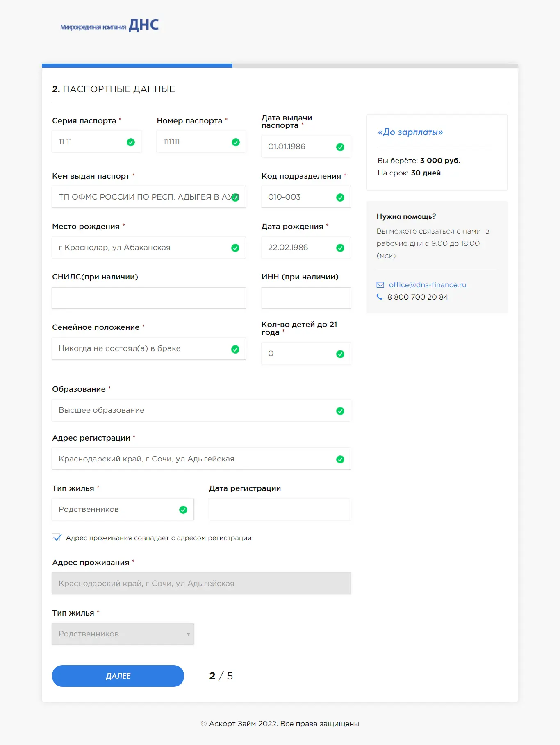Click '2. ПАСПОРТНЫЕ ДАННЫЕ' heading
Image resolution: width=560 pixels, height=745 pixels.
pos(114,89)
